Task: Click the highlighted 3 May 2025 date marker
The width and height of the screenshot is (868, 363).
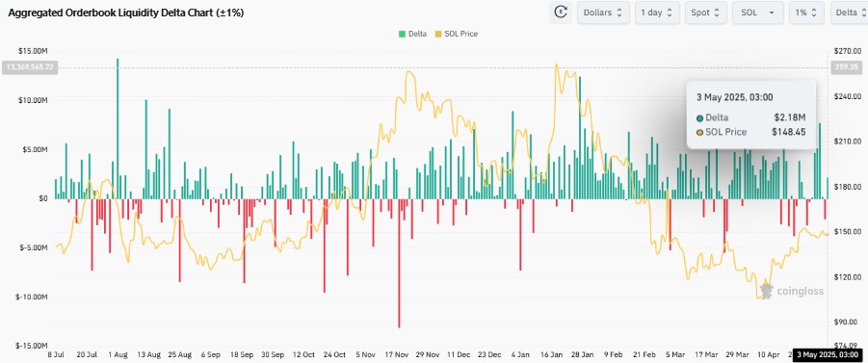Action: click(829, 354)
